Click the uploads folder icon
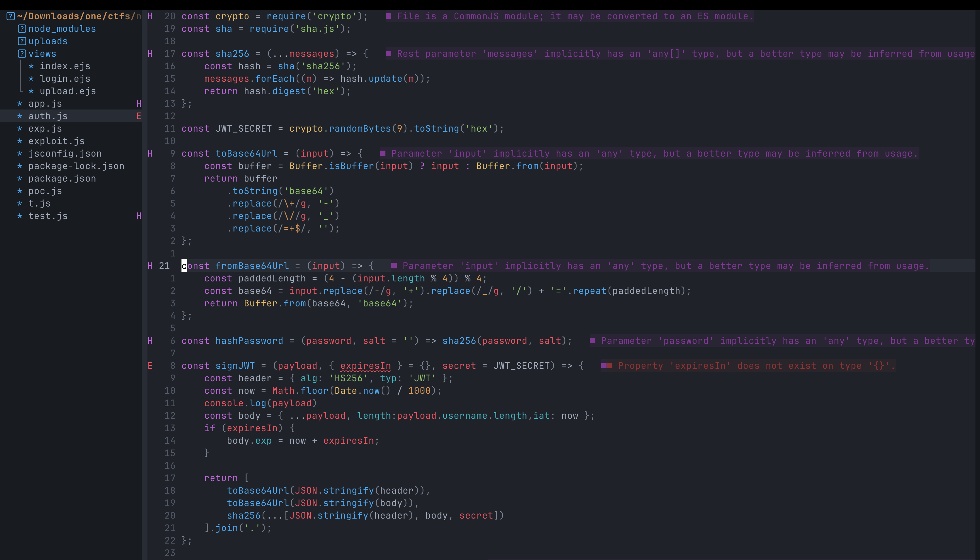 point(22,41)
